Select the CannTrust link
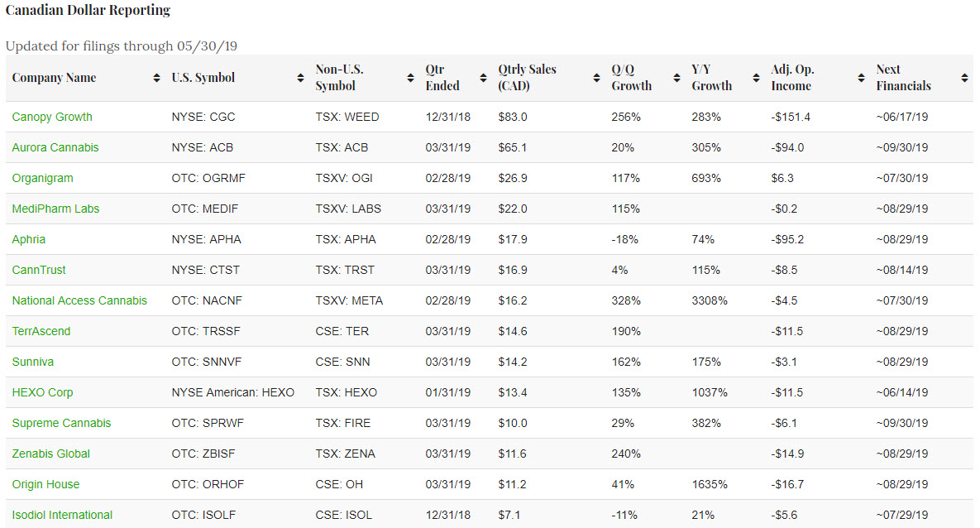The image size is (980, 528). click(x=39, y=270)
